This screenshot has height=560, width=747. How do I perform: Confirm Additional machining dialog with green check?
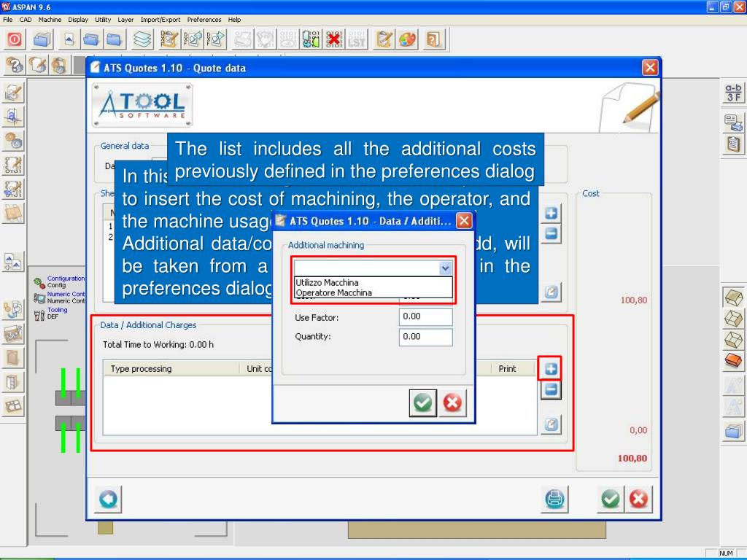coord(422,402)
